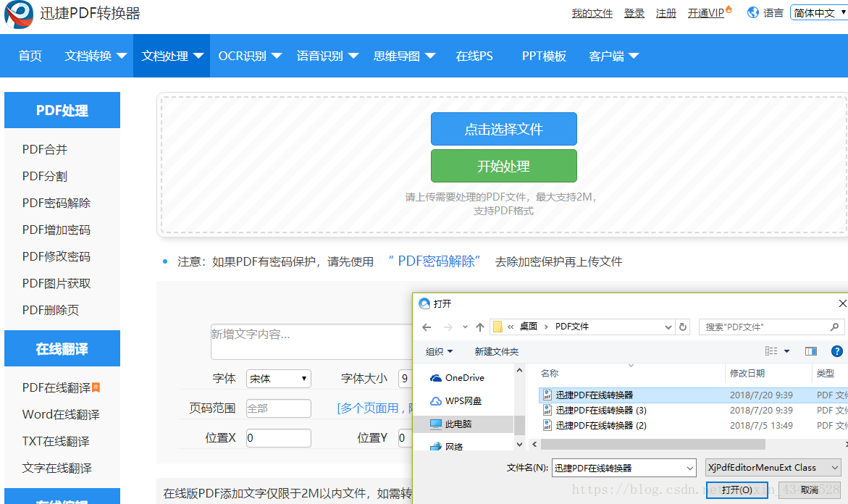Screen dimensions: 848x504
Task: Open the 宋体 font dropdown
Action: click(279, 379)
